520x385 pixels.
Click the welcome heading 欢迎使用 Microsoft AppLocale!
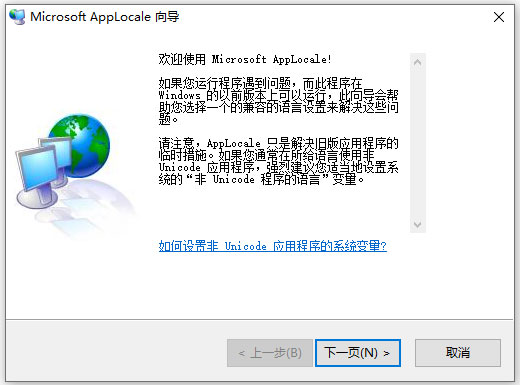coord(245,59)
